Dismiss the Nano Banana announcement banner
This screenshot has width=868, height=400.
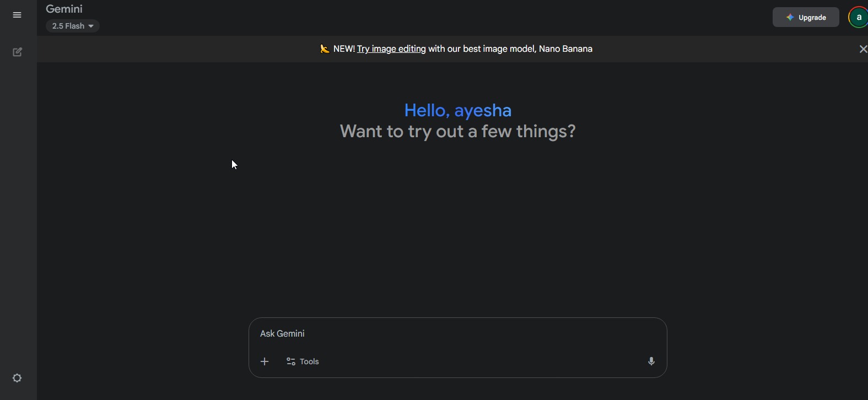point(863,50)
